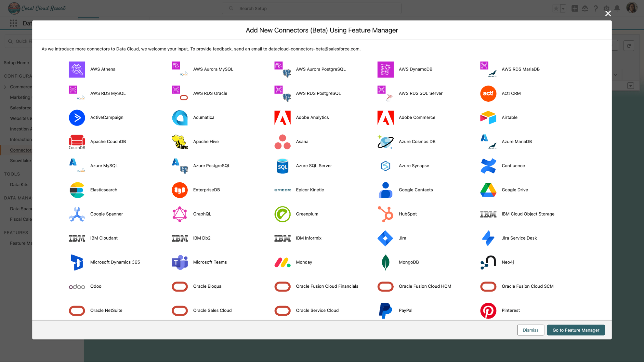This screenshot has width=644, height=362.
Task: Select the Azure SQL Server icon
Action: tap(282, 166)
